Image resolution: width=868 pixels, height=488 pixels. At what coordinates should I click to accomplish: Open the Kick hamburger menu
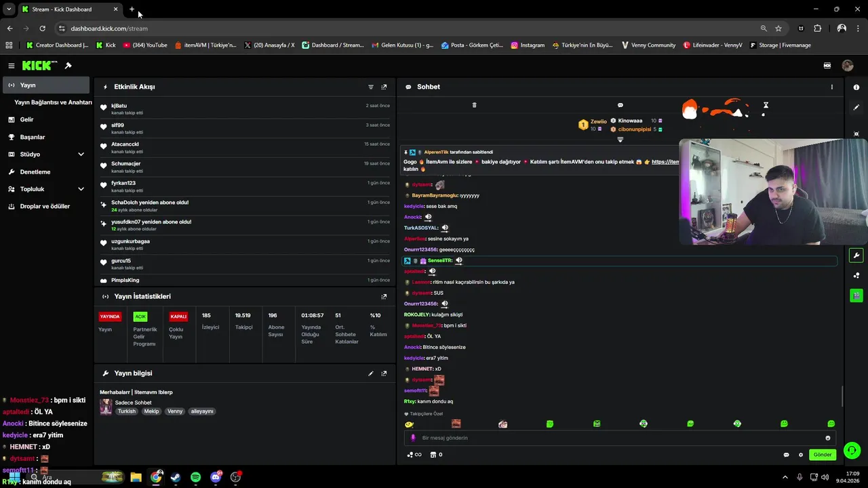pyautogui.click(x=12, y=66)
